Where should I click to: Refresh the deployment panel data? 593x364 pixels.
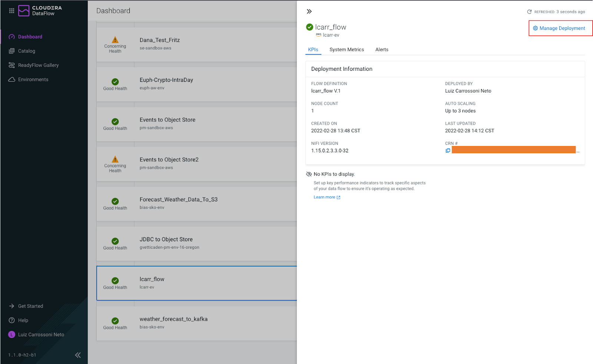click(529, 11)
